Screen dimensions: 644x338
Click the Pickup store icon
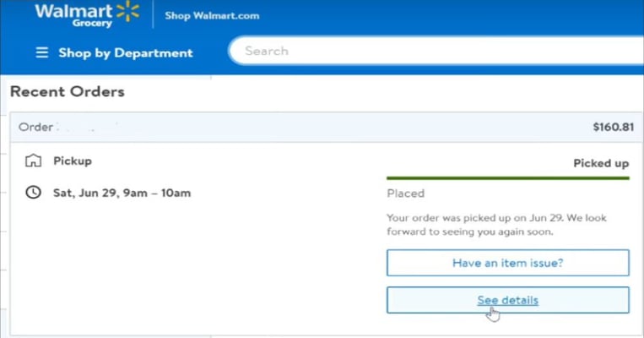click(x=33, y=161)
